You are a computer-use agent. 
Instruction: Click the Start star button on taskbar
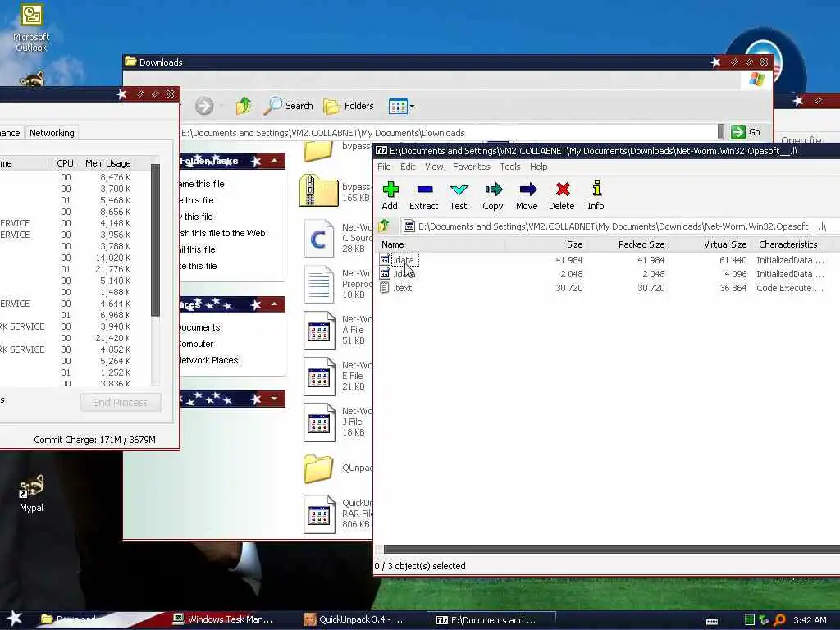(14, 619)
